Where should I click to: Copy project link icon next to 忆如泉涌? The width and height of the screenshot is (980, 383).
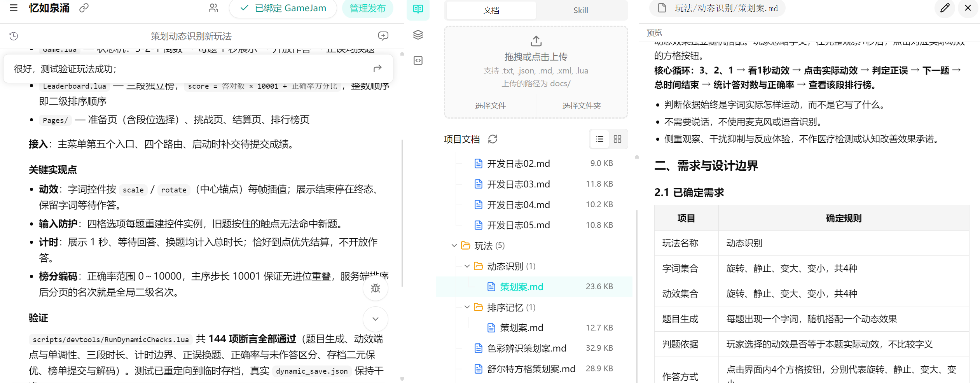click(84, 8)
